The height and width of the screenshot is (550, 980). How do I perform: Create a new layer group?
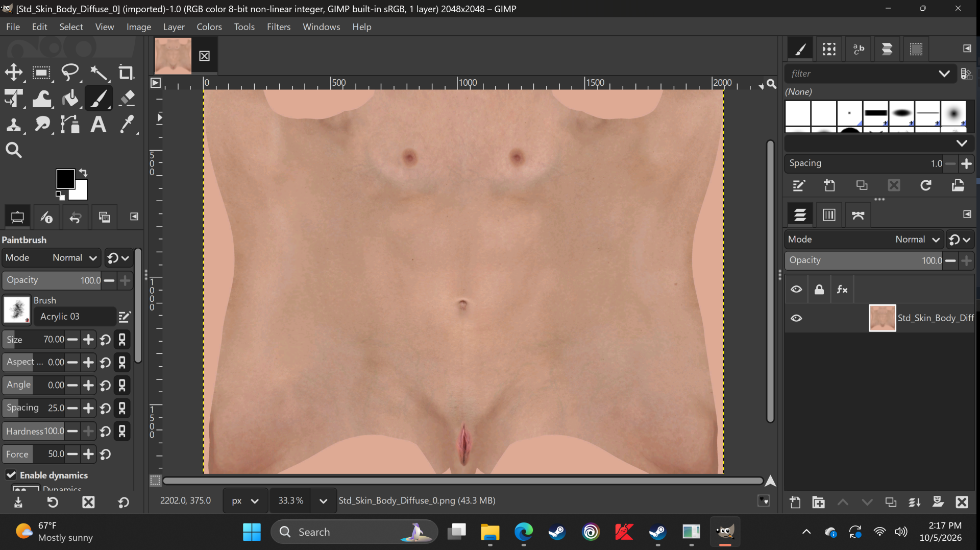click(x=819, y=503)
